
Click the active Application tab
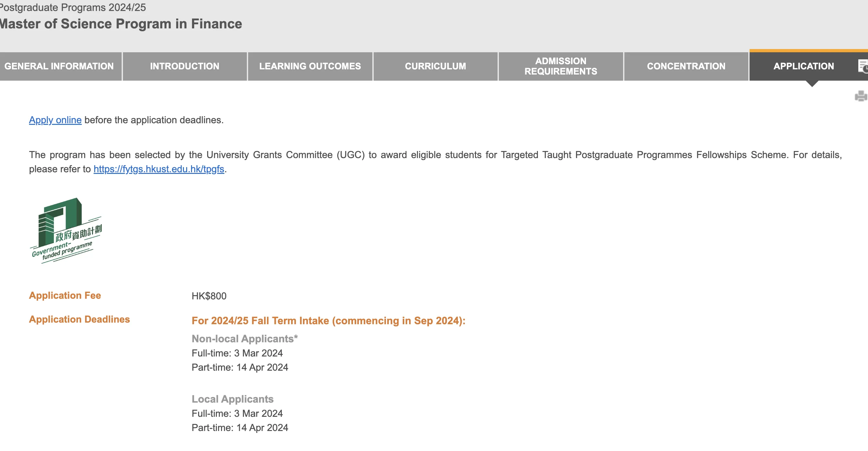click(x=804, y=66)
